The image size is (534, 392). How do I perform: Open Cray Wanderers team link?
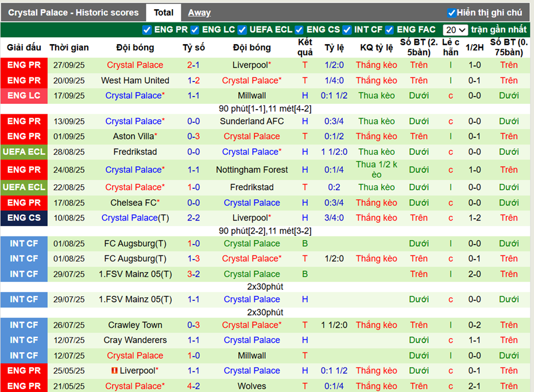coord(135,340)
